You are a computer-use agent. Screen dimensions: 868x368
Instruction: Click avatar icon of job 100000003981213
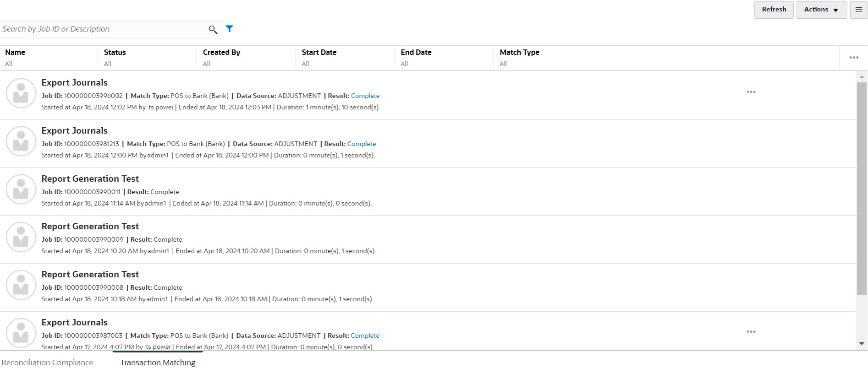coord(21,141)
